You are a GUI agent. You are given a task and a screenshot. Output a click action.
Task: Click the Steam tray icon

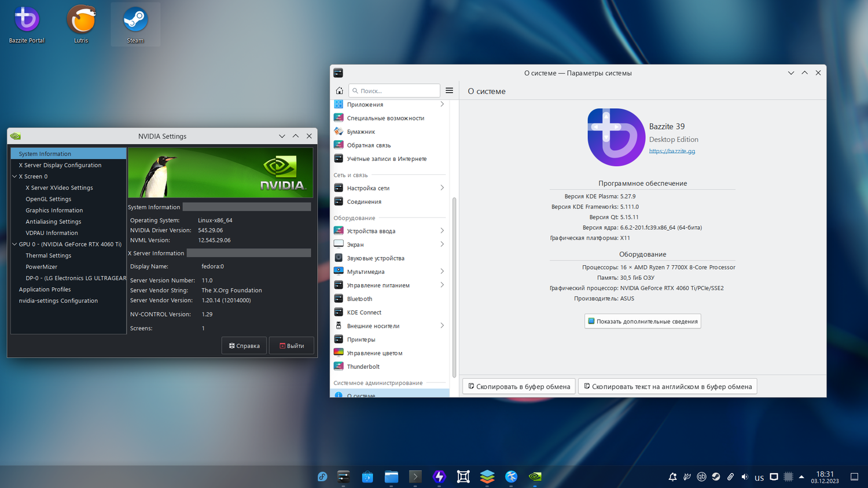pos(716,477)
